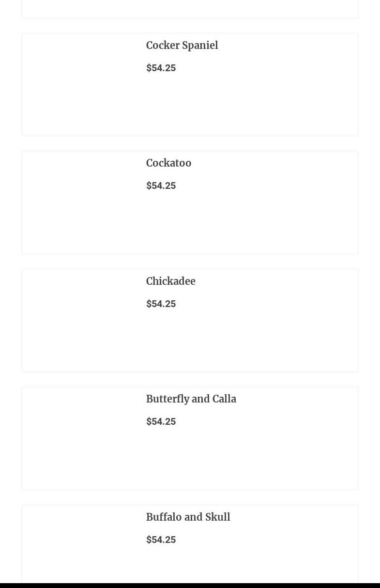Click empty card space below Chickadee price
The image size is (380, 588).
(x=247, y=341)
